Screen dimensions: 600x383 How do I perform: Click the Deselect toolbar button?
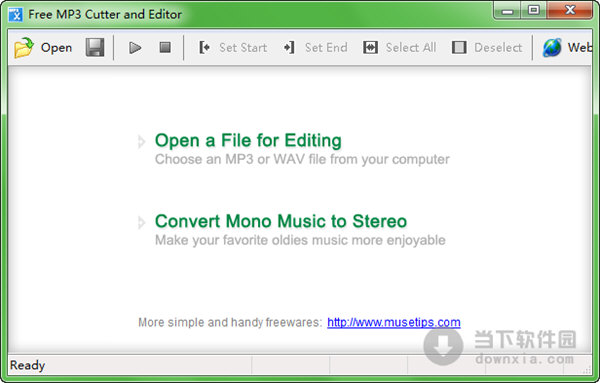coord(487,47)
